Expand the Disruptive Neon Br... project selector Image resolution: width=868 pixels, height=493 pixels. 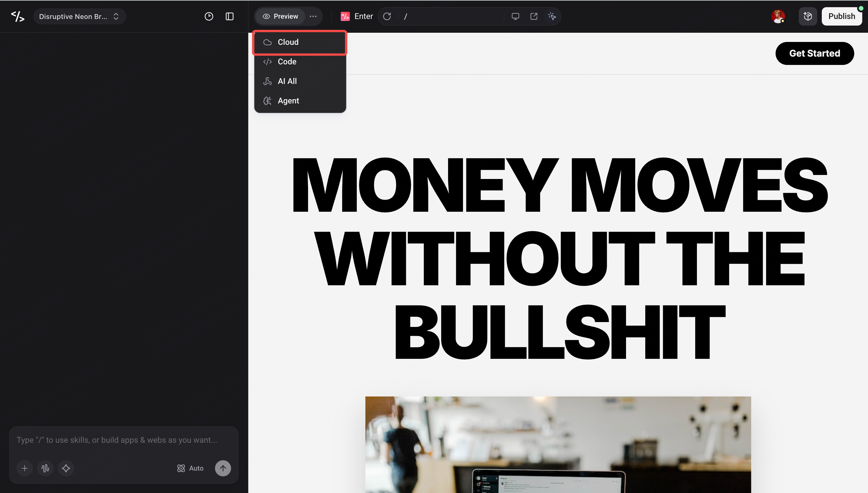click(x=80, y=16)
